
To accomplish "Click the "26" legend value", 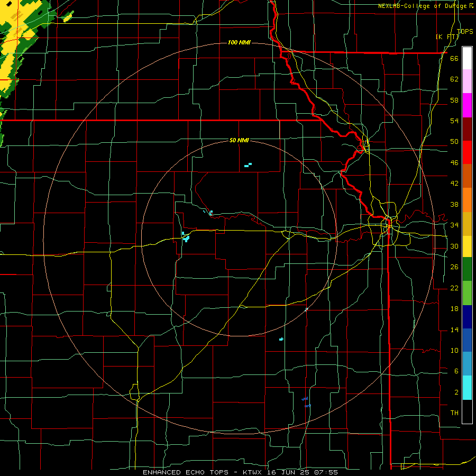I will point(454,267).
